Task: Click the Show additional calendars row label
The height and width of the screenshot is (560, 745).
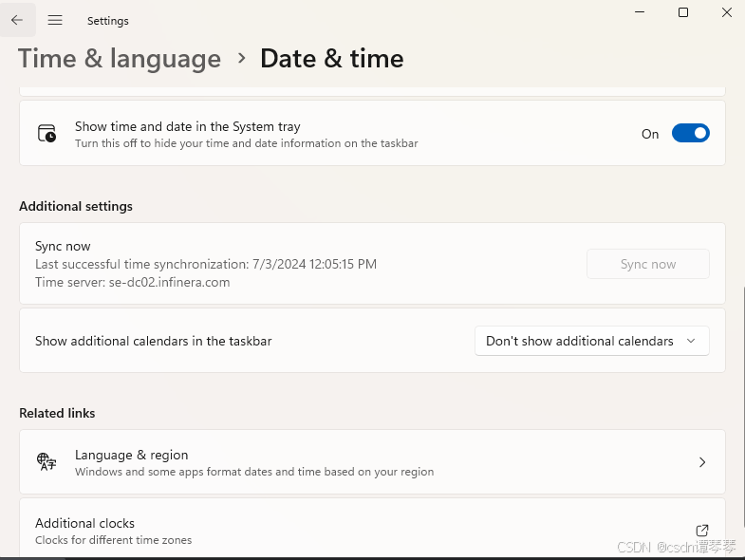Action: click(154, 341)
